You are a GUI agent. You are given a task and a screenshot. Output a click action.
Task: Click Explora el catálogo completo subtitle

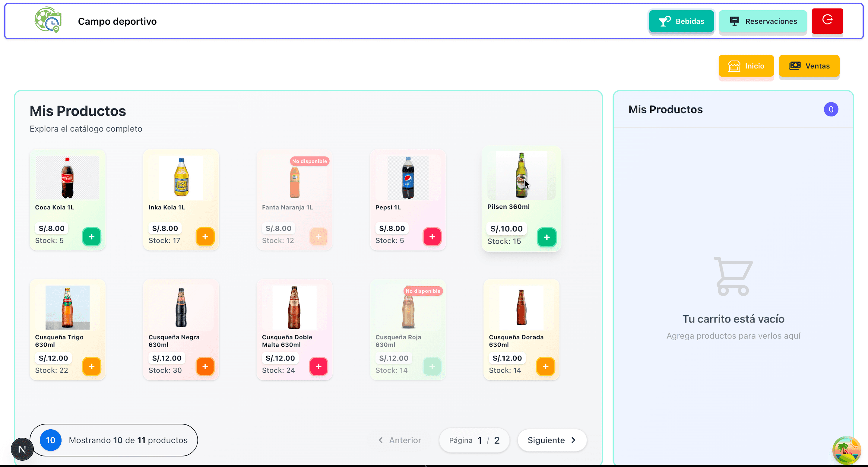pyautogui.click(x=86, y=129)
